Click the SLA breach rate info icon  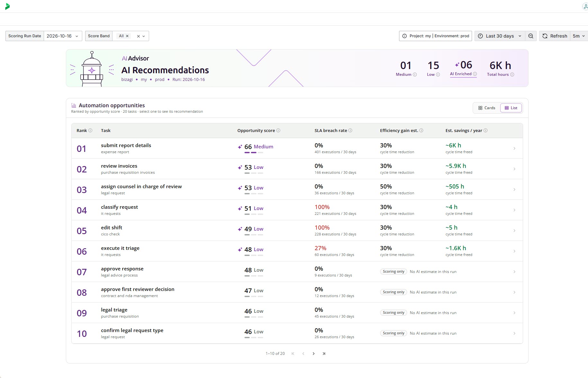[x=350, y=130]
